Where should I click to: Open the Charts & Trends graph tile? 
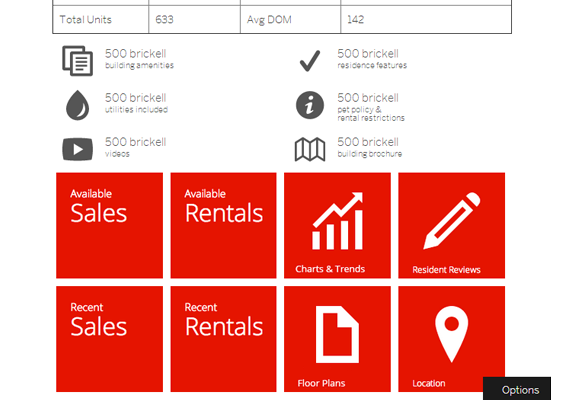[337, 225]
